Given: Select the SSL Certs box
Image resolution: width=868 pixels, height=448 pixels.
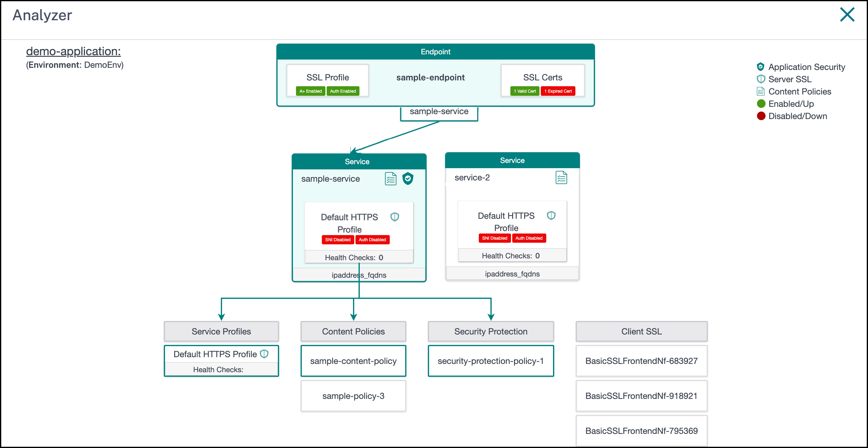Looking at the screenshot, I should pos(543,81).
